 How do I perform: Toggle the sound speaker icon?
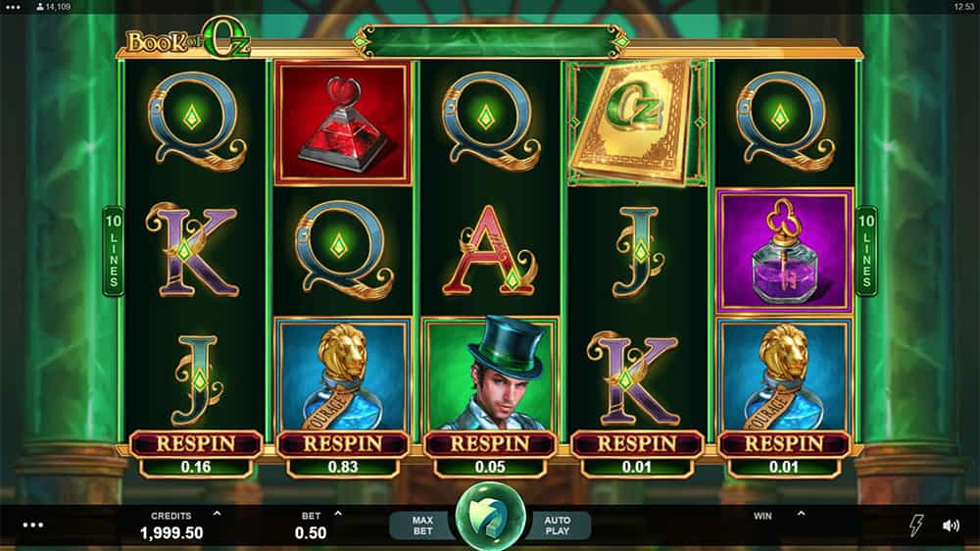(951, 526)
